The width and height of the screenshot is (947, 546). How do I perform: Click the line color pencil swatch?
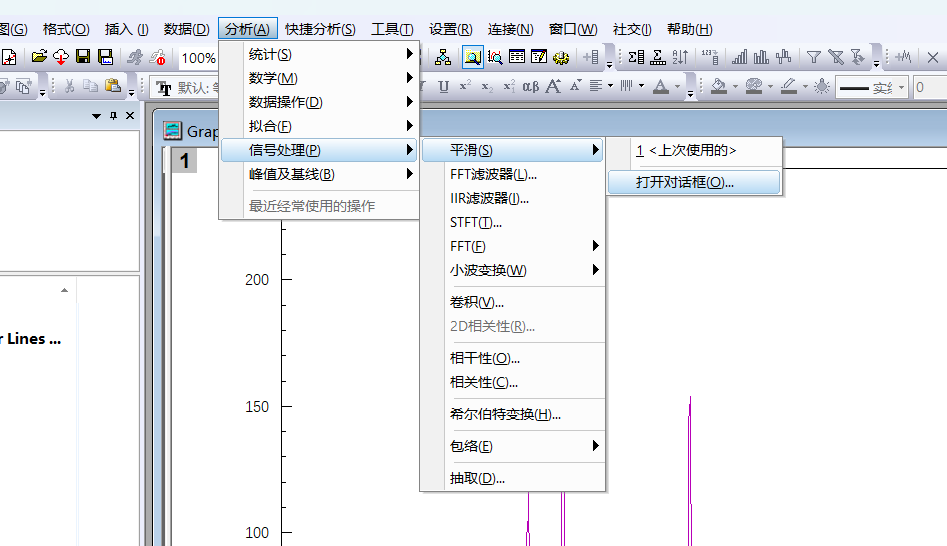(789, 86)
